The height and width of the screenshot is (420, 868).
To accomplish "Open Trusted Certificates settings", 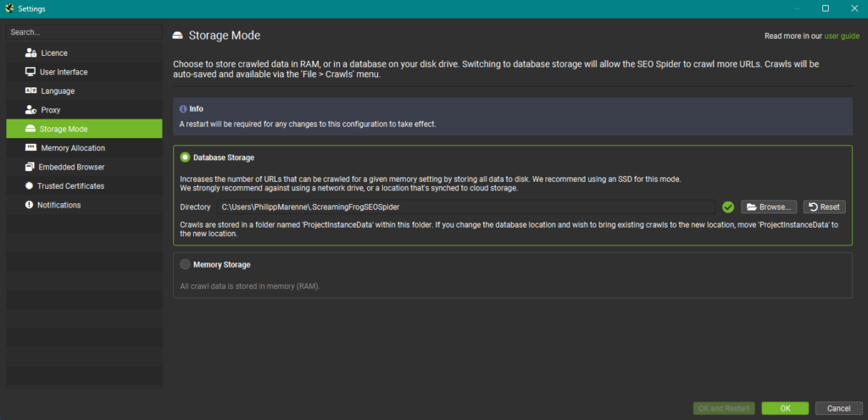I will [x=84, y=185].
